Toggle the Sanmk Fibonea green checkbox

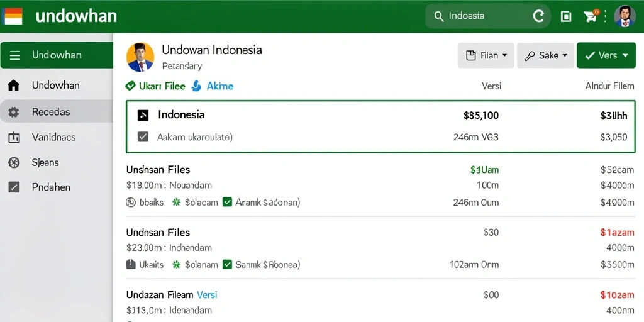227,265
